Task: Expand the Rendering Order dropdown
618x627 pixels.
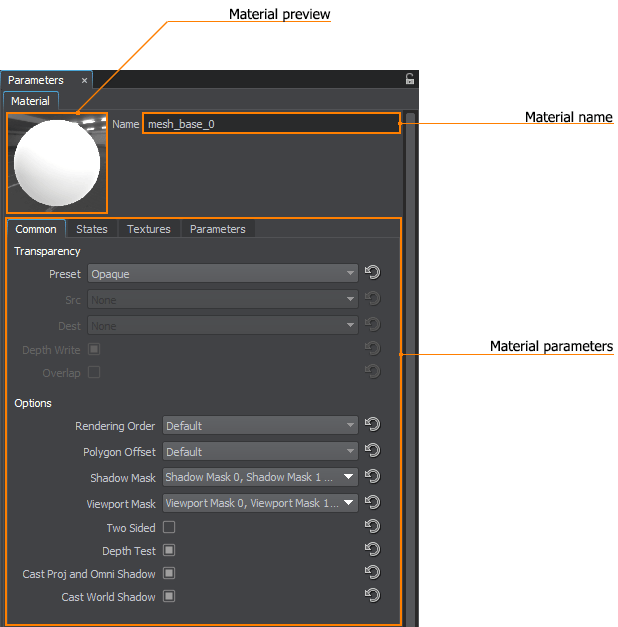Action: click(260, 425)
